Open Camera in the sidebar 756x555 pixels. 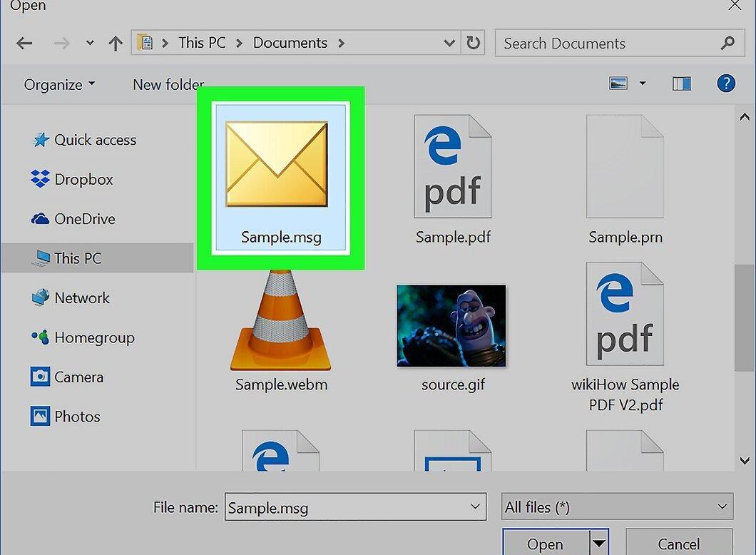point(68,377)
